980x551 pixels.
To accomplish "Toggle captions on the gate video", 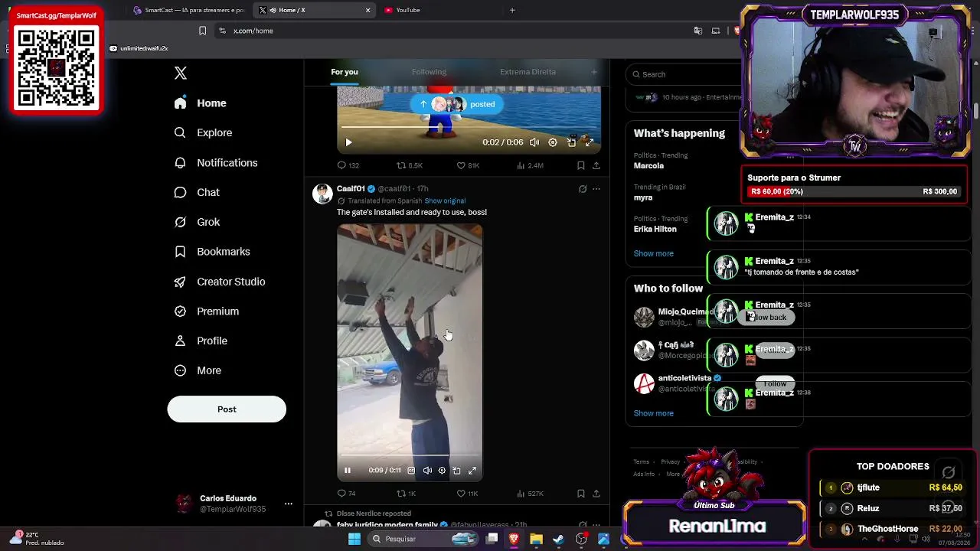I will click(411, 471).
